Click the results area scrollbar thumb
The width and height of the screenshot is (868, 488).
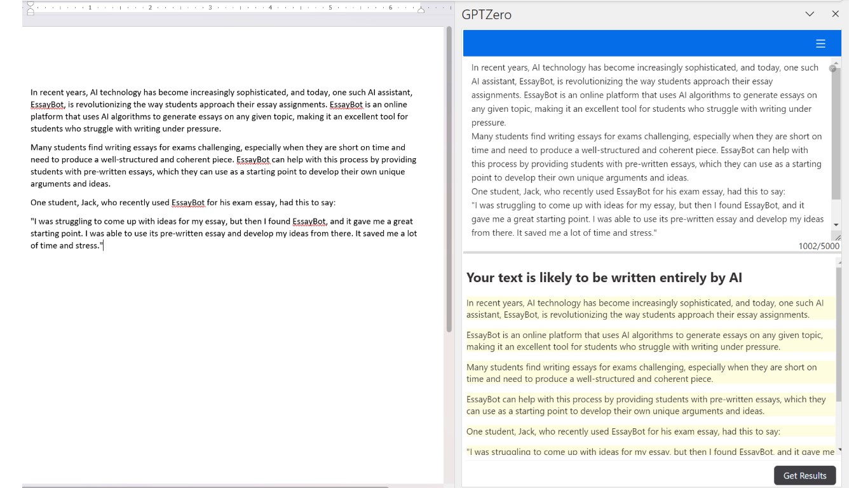(839, 334)
